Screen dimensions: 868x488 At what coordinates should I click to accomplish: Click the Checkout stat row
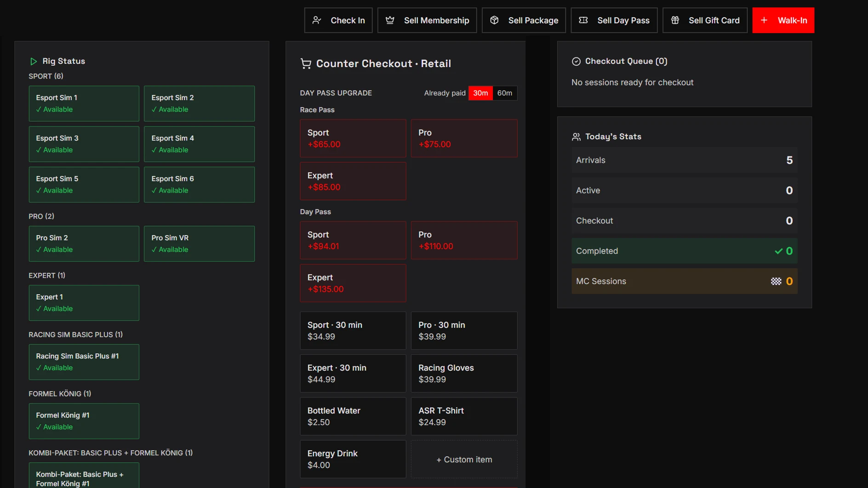pos(684,221)
